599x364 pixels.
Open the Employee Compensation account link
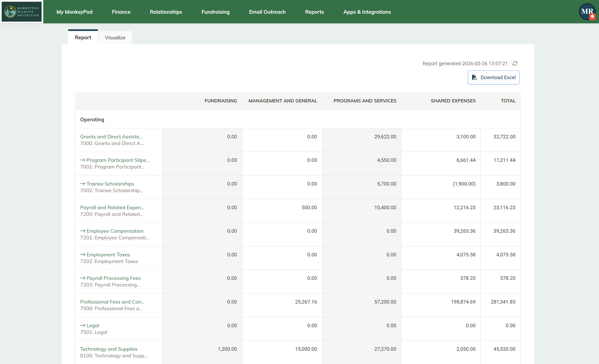click(x=115, y=231)
